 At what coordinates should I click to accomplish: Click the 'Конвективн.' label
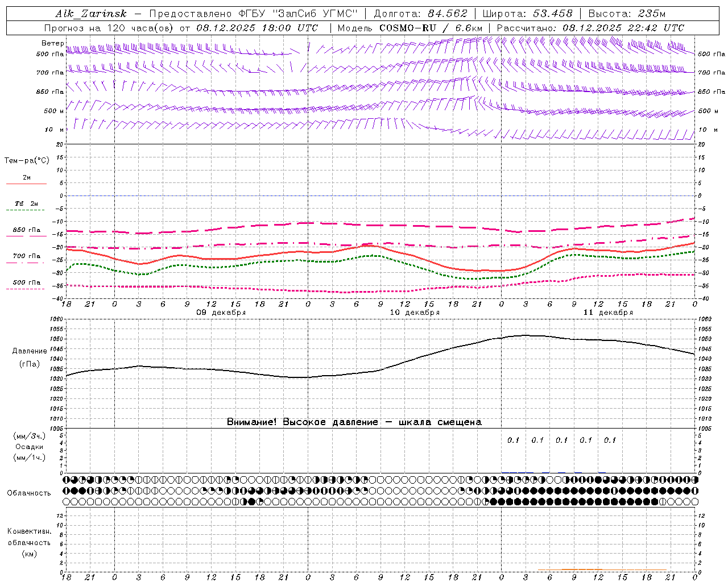pyautogui.click(x=29, y=531)
